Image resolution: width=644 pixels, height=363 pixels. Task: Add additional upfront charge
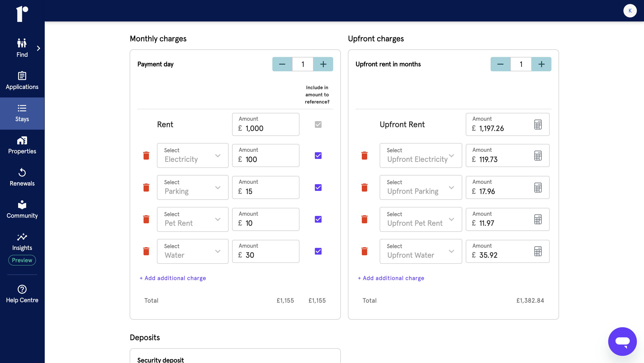pyautogui.click(x=391, y=278)
